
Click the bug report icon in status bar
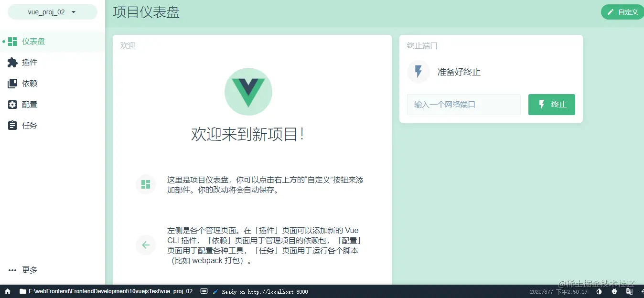[x=614, y=291]
